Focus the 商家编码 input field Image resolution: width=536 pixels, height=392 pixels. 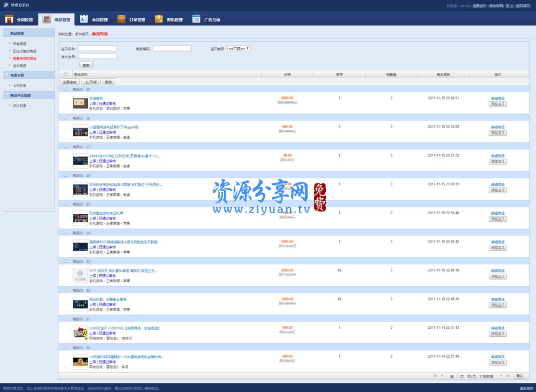pyautogui.click(x=172, y=49)
